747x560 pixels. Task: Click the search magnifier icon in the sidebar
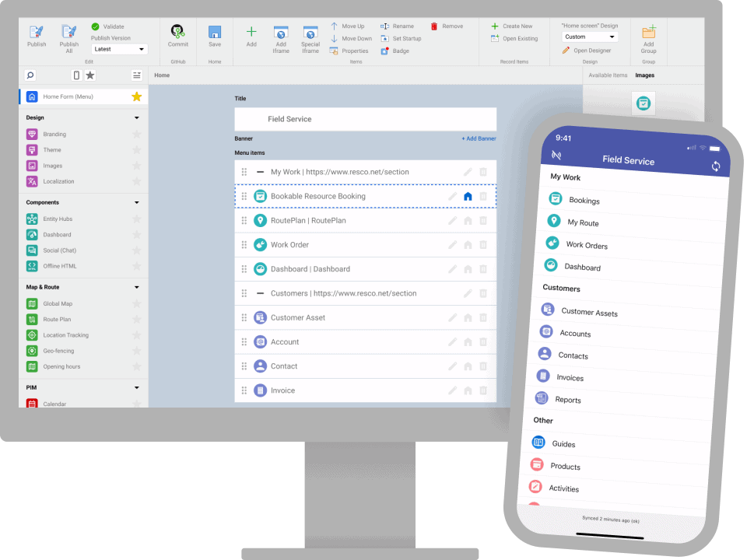[30, 75]
